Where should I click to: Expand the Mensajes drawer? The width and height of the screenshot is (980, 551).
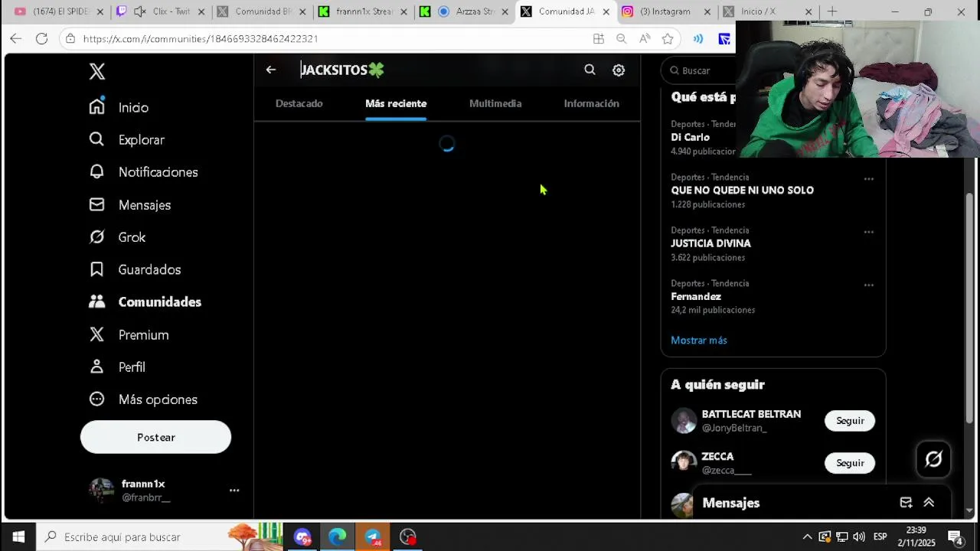[929, 503]
